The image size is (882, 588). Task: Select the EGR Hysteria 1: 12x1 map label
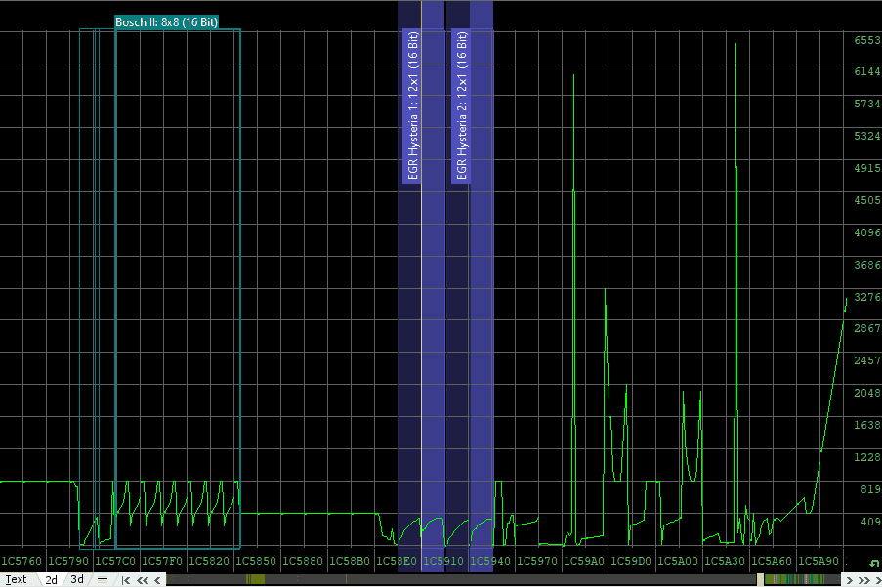[412, 107]
